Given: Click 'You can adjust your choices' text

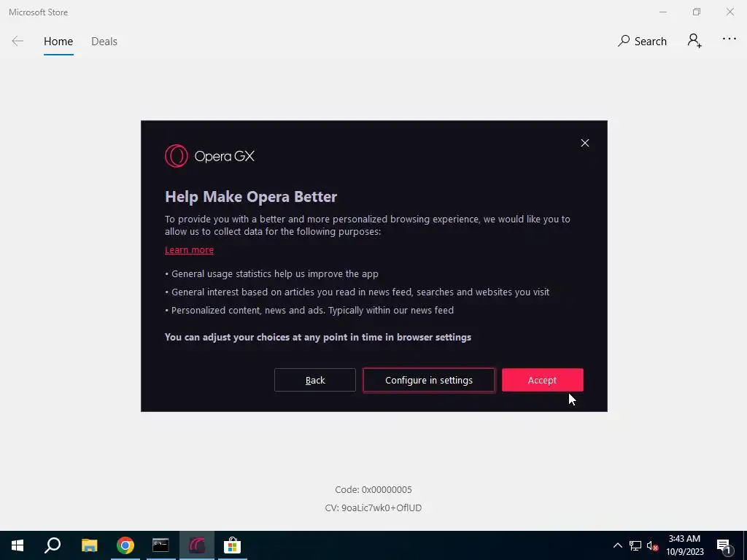Looking at the screenshot, I should point(318,337).
